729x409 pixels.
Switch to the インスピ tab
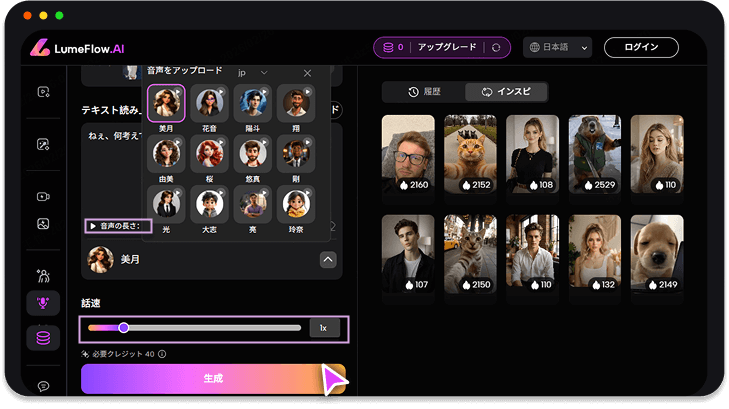(x=506, y=92)
